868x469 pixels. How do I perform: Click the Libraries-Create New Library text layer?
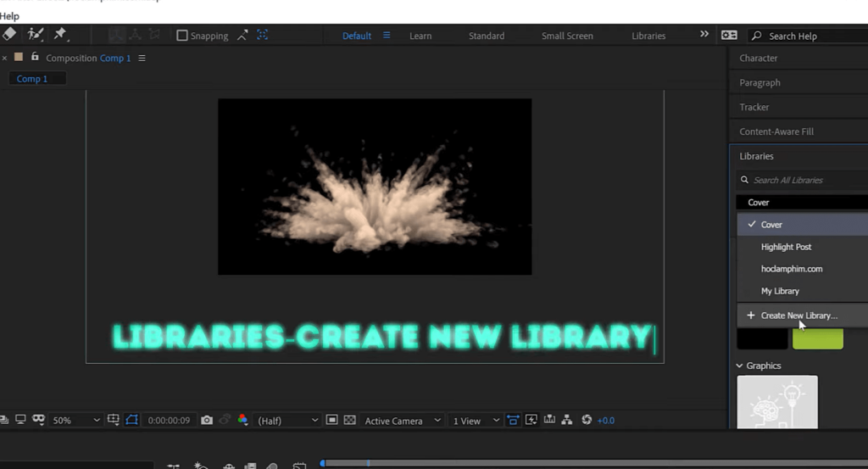382,337
